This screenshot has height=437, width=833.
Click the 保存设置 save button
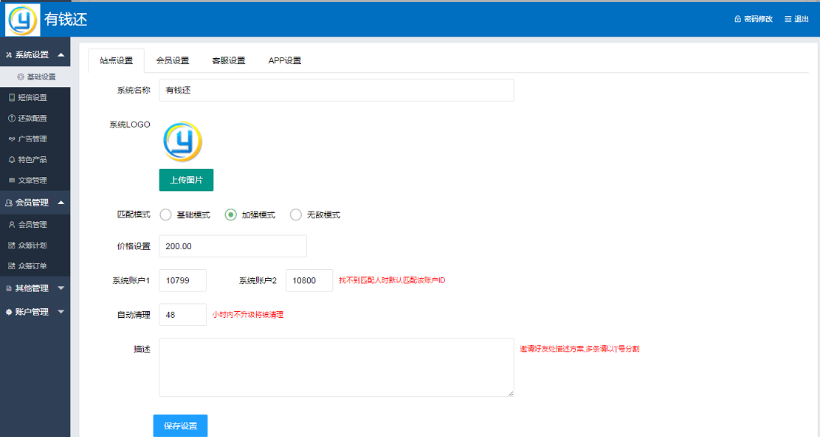181,426
